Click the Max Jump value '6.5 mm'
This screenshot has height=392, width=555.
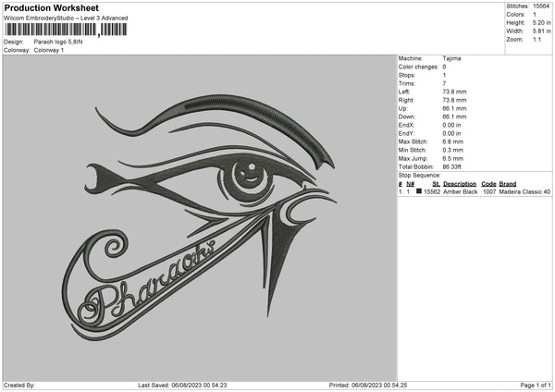(452, 158)
